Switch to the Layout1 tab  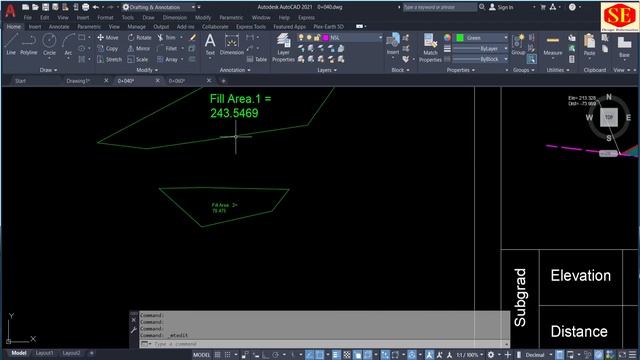tap(44, 353)
